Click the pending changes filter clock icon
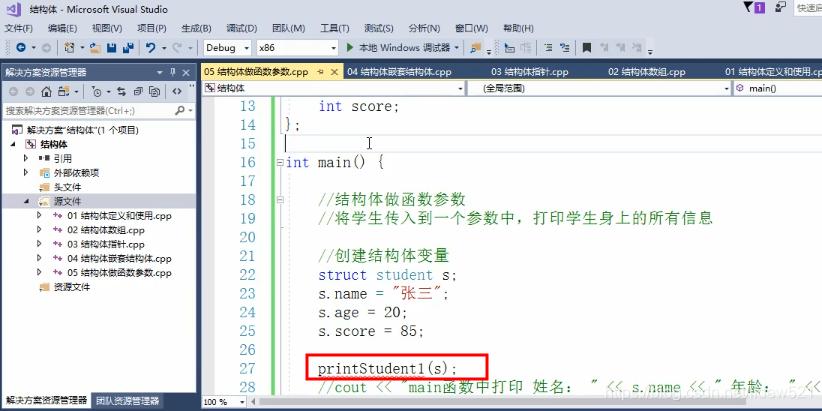 coord(96,92)
